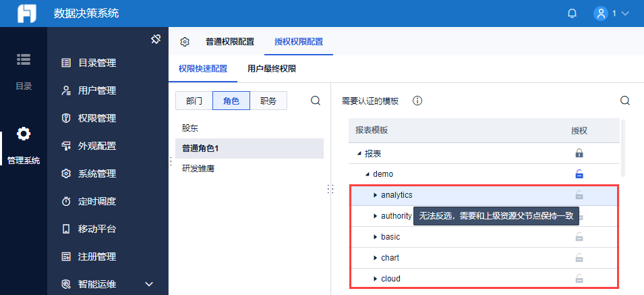
Task: Click the permission settings gear icon
Action: (185, 41)
